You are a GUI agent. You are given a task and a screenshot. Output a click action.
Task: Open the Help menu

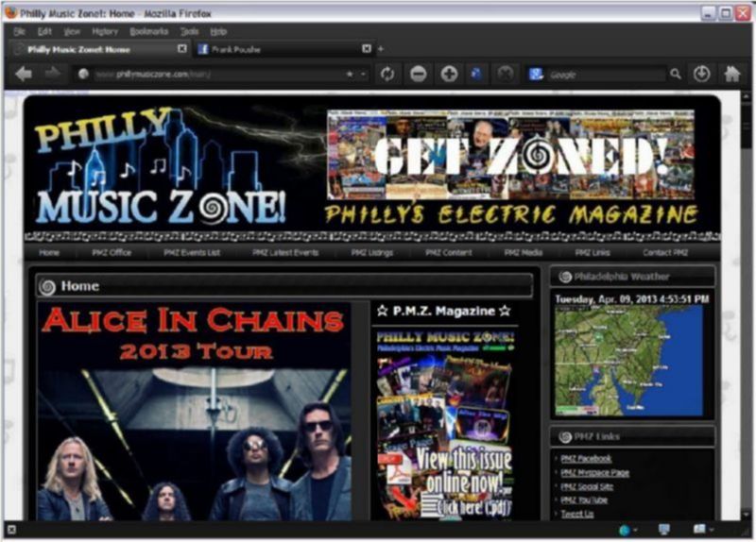[218, 32]
